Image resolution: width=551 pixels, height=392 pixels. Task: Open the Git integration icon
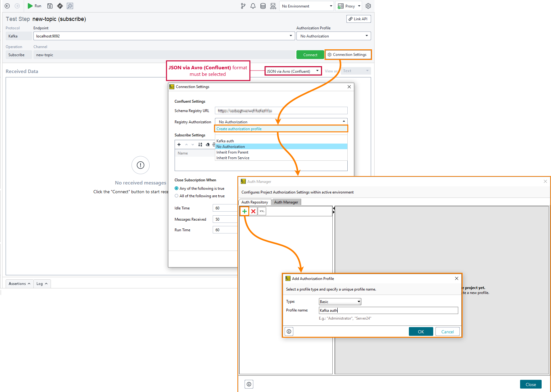[243, 6]
